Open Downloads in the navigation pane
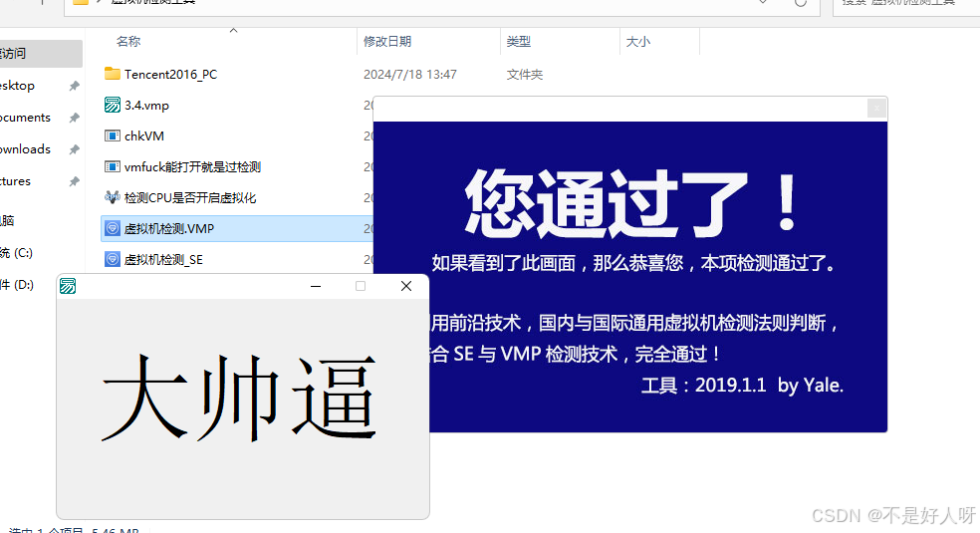The width and height of the screenshot is (980, 533). pyautogui.click(x=25, y=149)
